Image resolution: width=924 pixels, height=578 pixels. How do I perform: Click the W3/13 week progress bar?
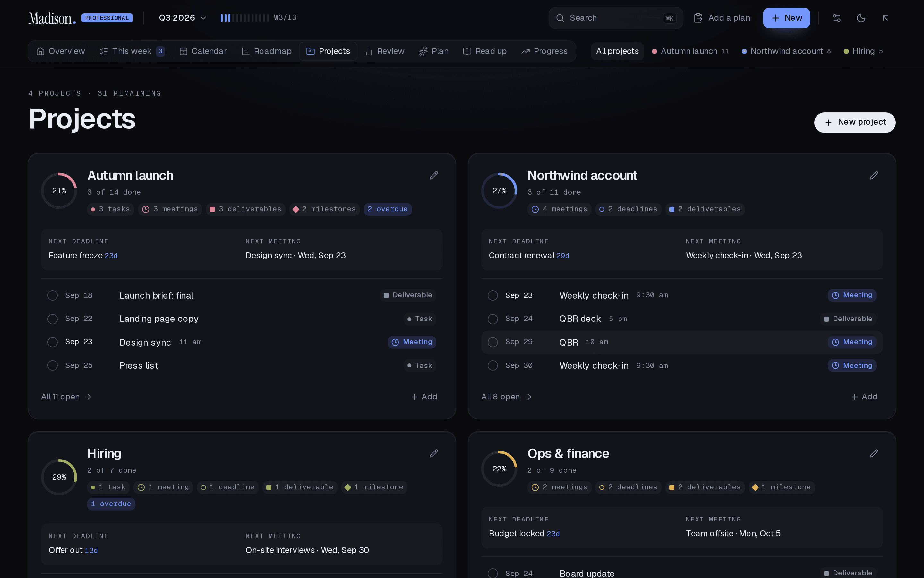click(x=259, y=18)
